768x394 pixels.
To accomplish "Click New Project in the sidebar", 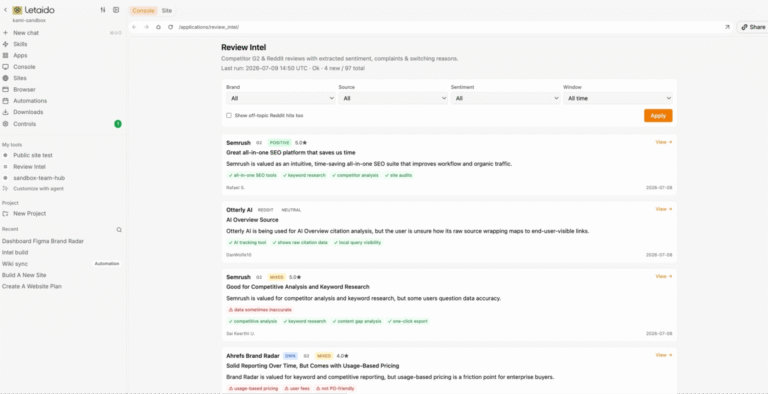I will coord(29,214).
